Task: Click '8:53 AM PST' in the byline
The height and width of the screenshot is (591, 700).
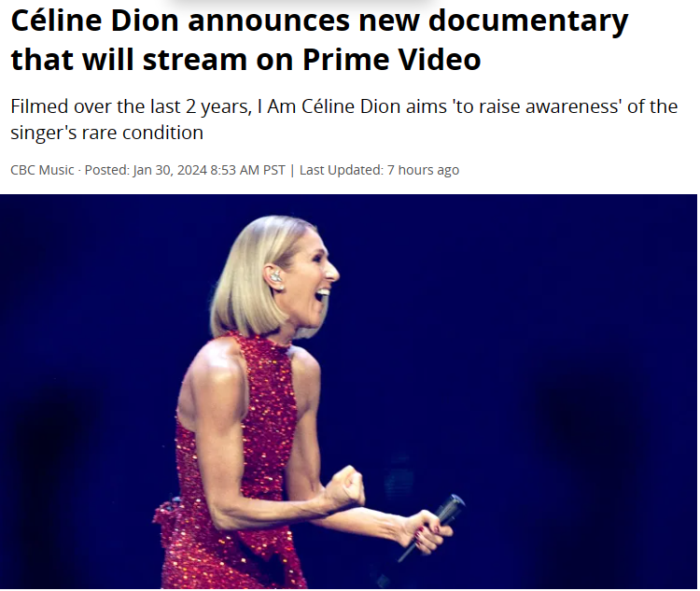Action: coord(247,170)
